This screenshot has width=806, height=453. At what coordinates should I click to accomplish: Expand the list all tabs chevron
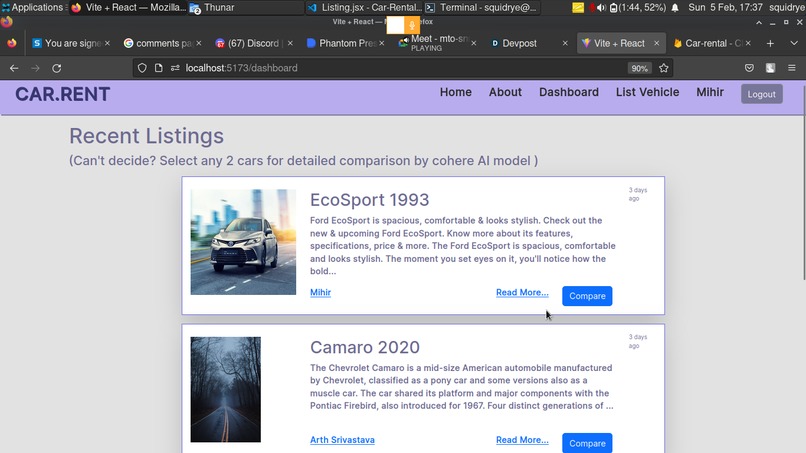(794, 43)
